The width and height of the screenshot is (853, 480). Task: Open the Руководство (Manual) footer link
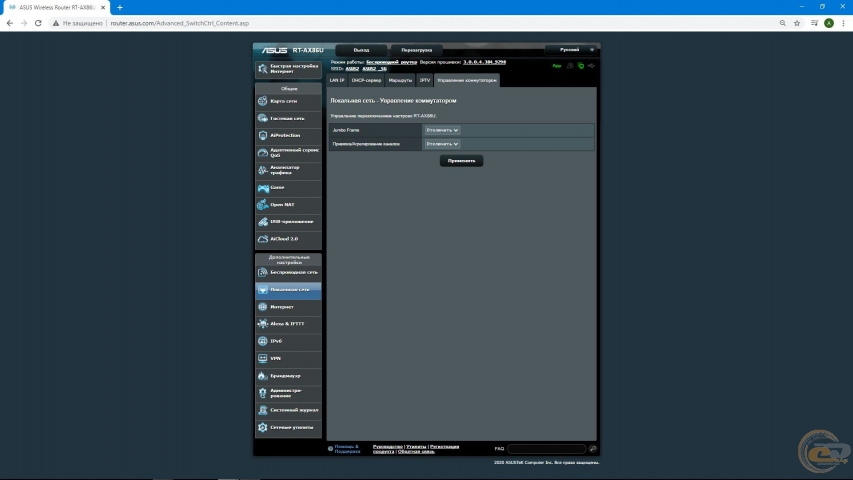(387, 447)
